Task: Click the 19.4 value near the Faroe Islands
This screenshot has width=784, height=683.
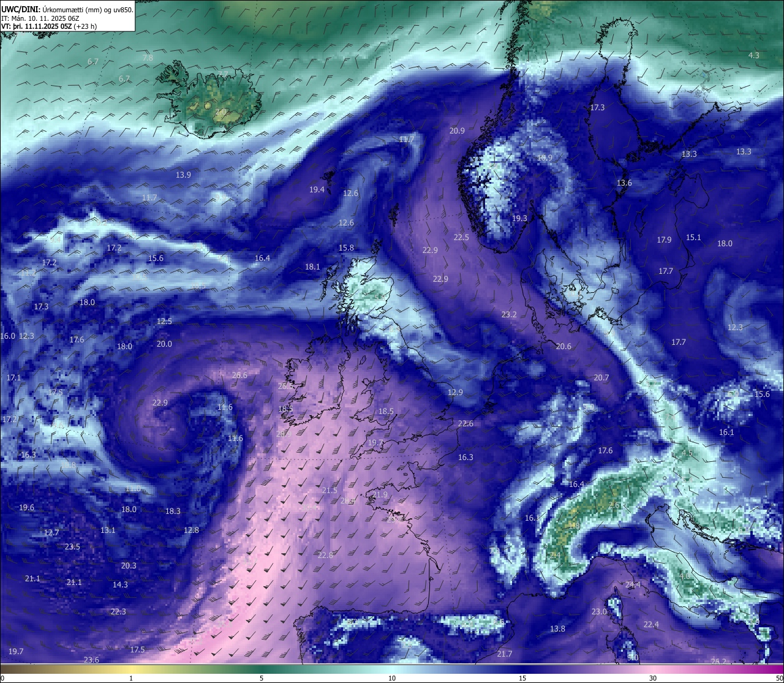Action: (x=317, y=190)
